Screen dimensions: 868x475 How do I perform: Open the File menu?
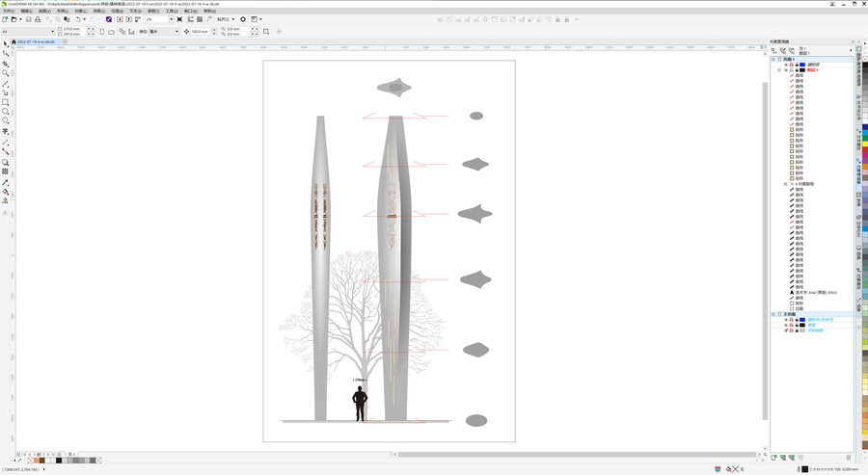9,11
